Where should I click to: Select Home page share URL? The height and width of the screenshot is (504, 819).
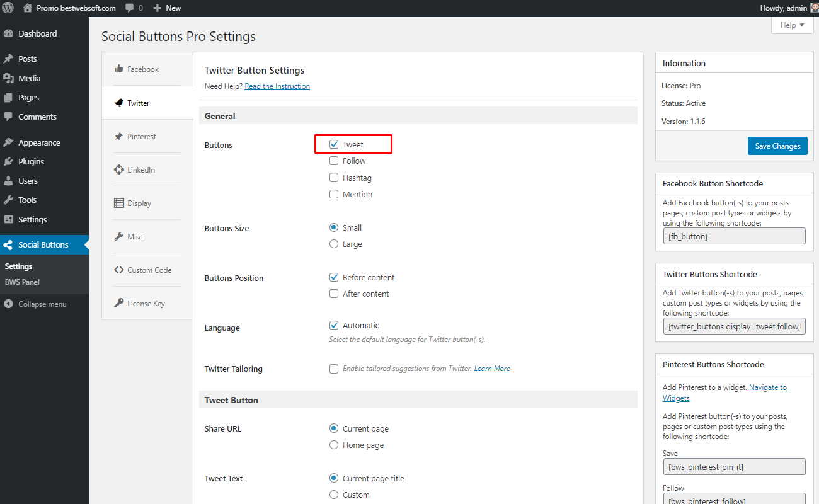pyautogui.click(x=334, y=445)
